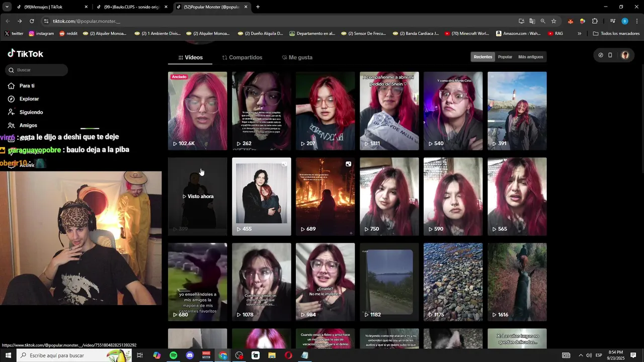The width and height of the screenshot is (644, 362).
Task: Go back in browser history
Action: pyautogui.click(x=8, y=21)
